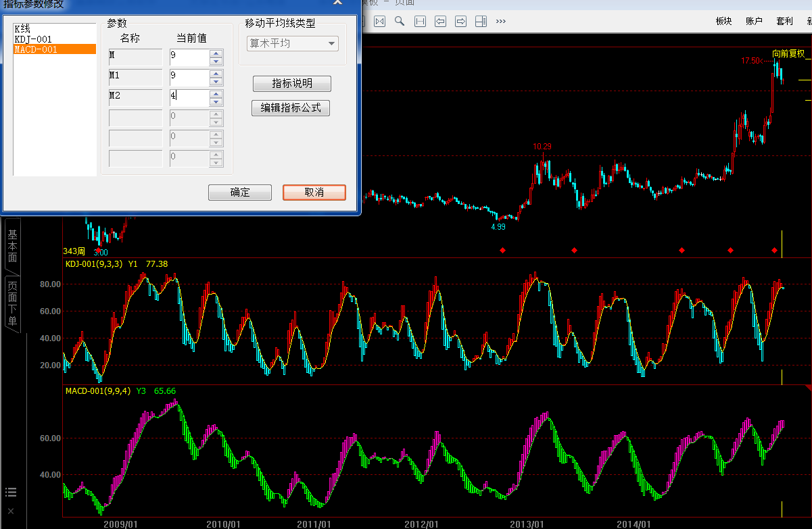Viewport: 812px width, 529px height.
Task: Click the M2 parameter value field
Action: 189,98
